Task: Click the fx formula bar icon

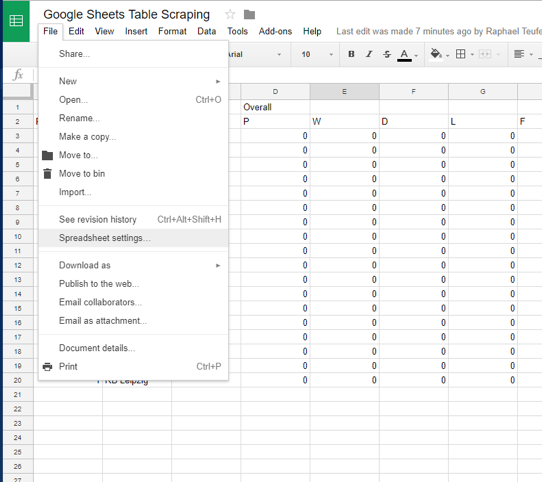Action: tap(18, 75)
